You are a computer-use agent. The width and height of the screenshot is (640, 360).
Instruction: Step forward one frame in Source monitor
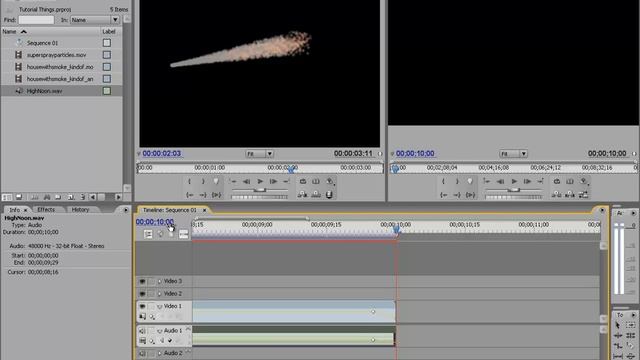click(273, 181)
